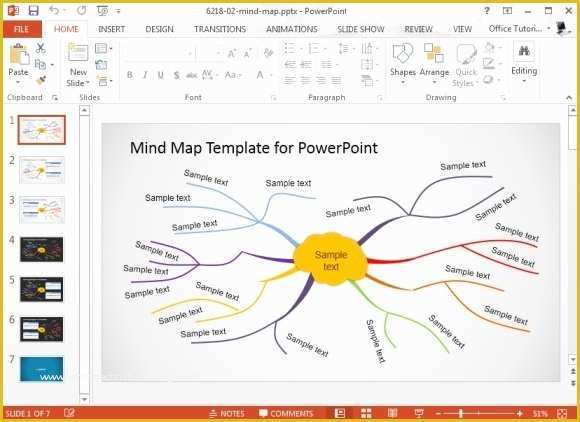
Task: Click the New Slide icon
Action: point(78,53)
